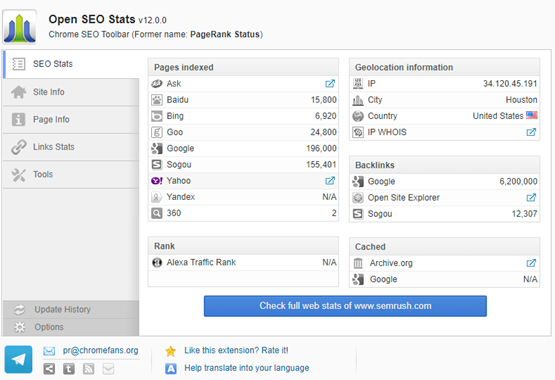Click the Google row in Cached

[x=445, y=279]
